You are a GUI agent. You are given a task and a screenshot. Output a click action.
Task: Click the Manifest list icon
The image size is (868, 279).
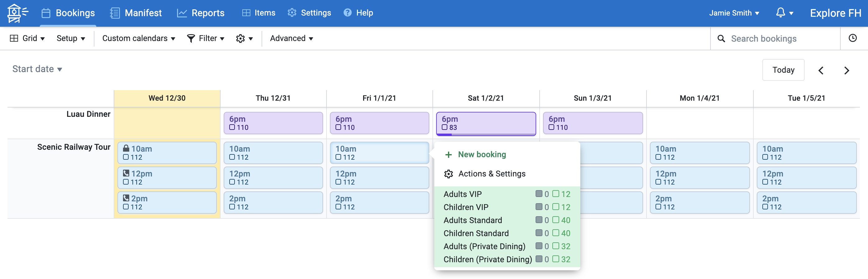pos(115,13)
